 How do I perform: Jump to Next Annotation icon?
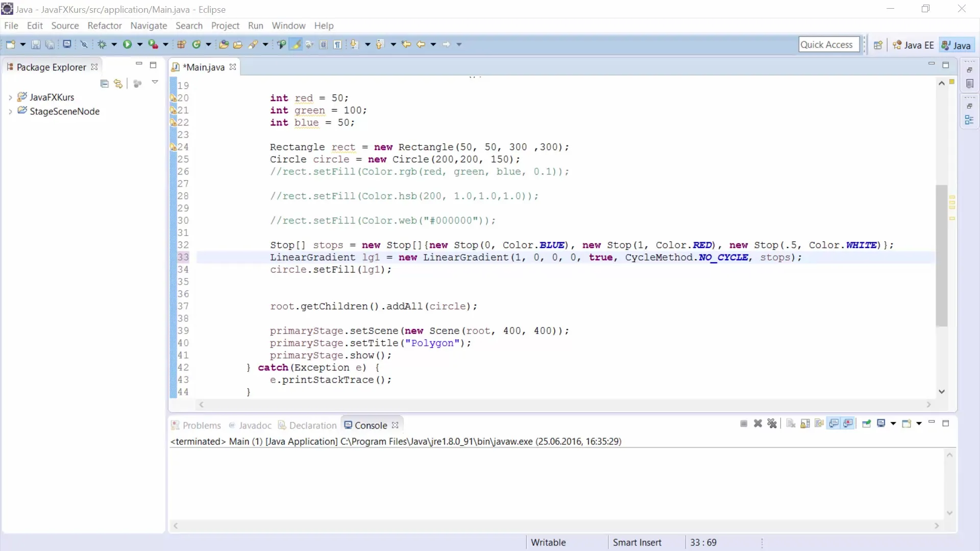[x=354, y=45]
